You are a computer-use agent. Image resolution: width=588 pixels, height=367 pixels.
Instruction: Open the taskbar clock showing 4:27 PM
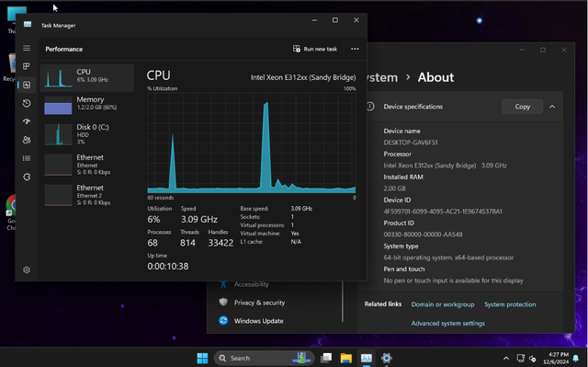tap(556, 358)
